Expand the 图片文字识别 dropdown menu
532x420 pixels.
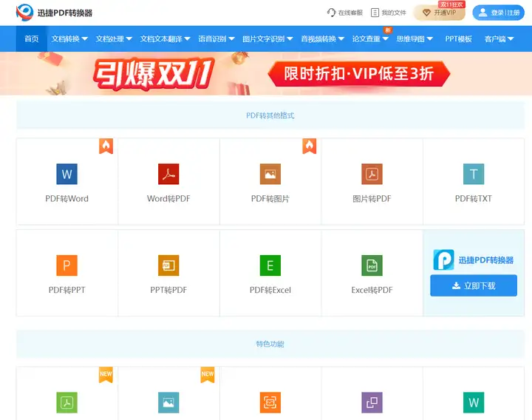tap(267, 38)
